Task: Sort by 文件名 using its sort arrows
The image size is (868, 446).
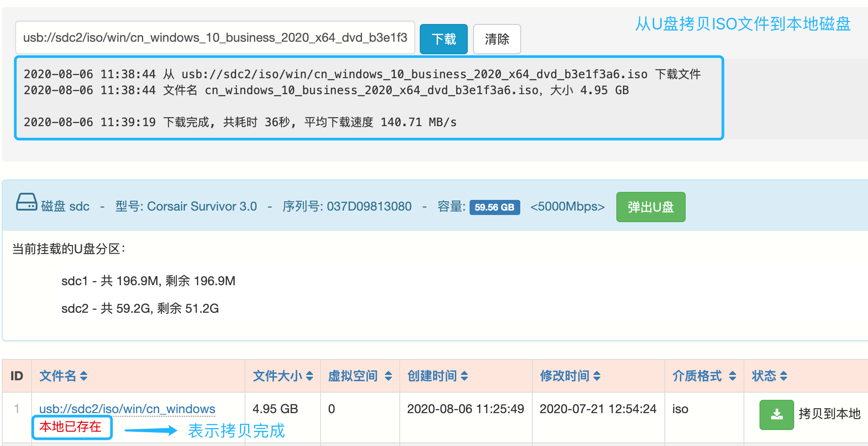Action: tap(84, 376)
